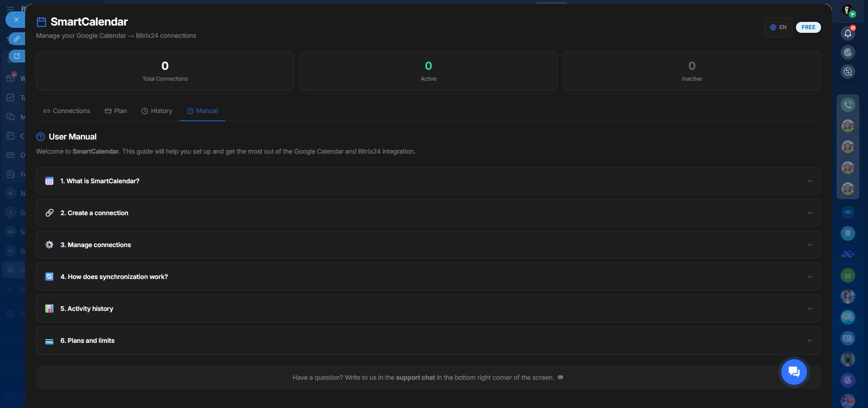Image resolution: width=868 pixels, height=408 pixels.
Task: Click the copy link icon button
Action: [x=17, y=39]
